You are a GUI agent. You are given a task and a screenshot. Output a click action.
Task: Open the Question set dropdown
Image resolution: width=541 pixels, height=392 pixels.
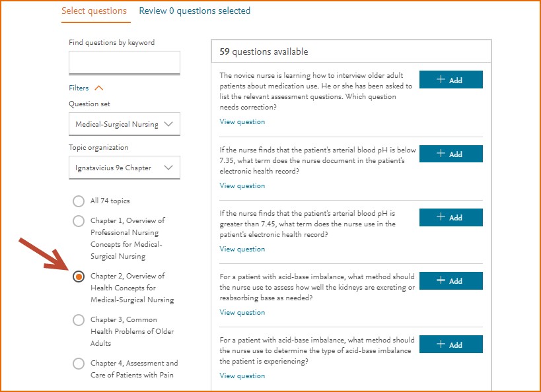point(124,123)
